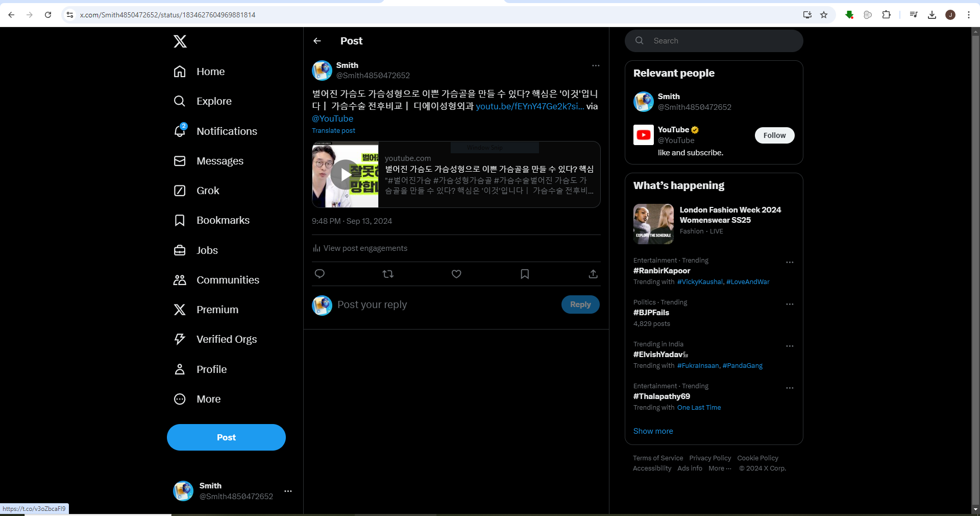980x516 pixels.
Task: Open #ElvishYadav trend options menu
Action: [790, 346]
